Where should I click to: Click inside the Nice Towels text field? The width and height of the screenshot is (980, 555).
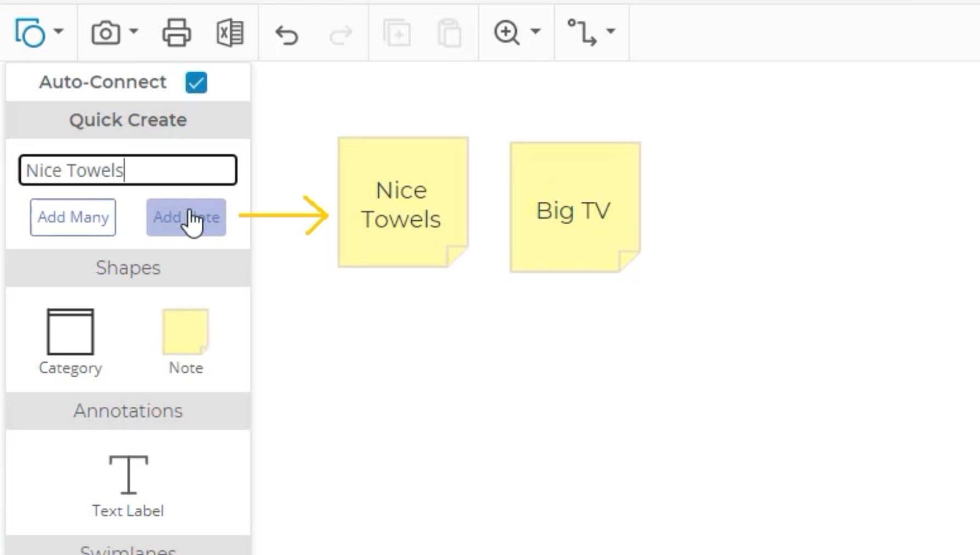(x=127, y=170)
